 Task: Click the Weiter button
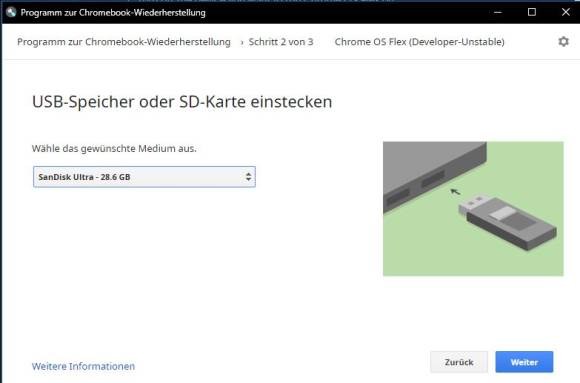click(x=524, y=362)
